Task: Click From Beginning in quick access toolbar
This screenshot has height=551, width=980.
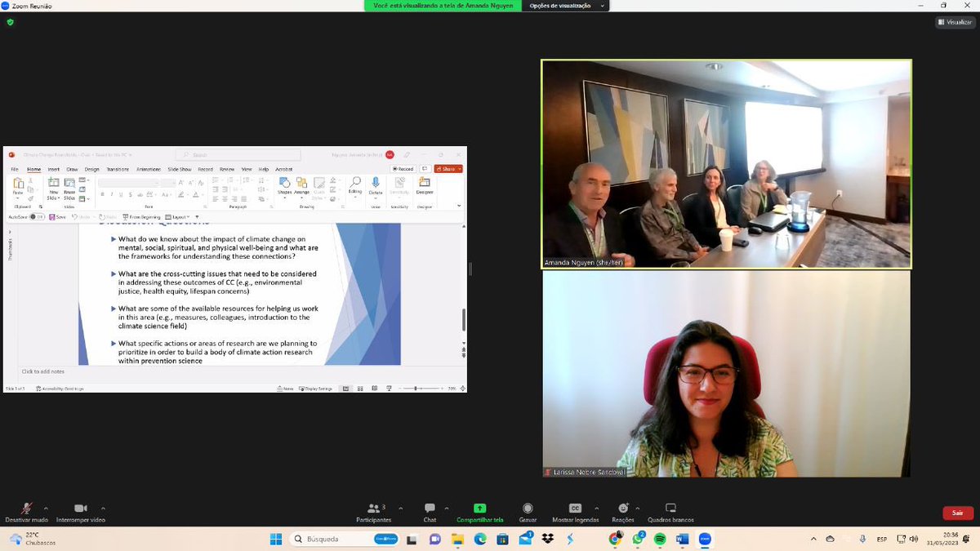Action: point(141,217)
